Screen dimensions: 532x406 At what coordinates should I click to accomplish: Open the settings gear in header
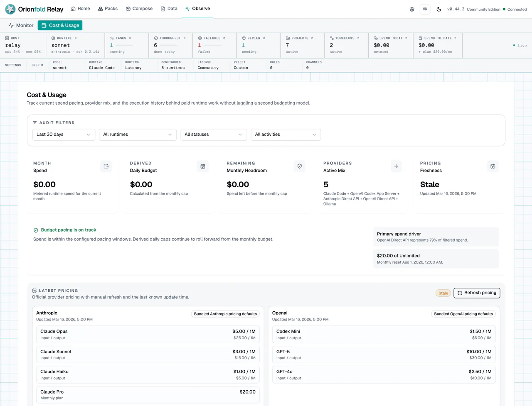[412, 9]
